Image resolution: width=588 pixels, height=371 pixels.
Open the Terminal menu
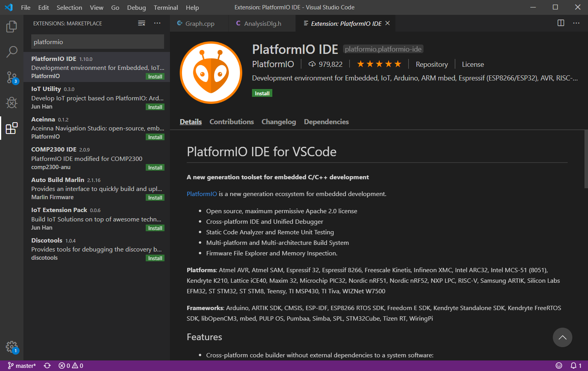(x=166, y=7)
